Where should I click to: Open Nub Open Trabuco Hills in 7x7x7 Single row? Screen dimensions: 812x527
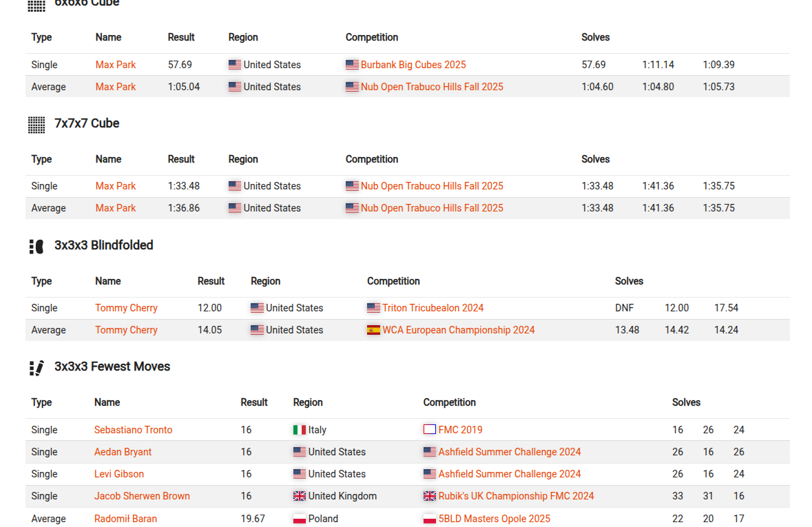[432, 186]
